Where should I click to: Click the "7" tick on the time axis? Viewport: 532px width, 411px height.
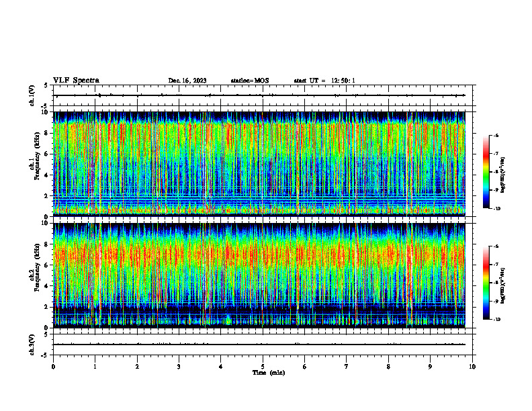[347, 367]
